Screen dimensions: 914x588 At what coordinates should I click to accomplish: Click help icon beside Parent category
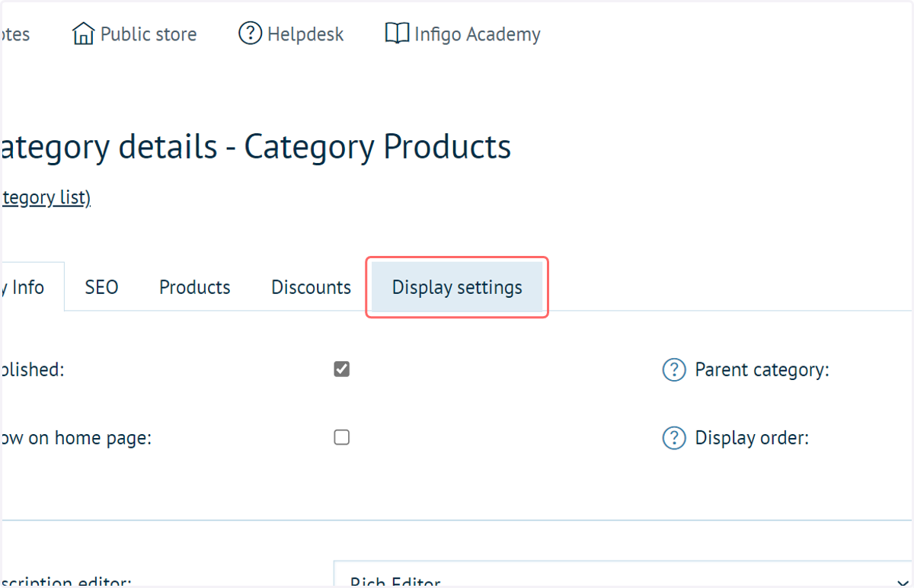point(674,371)
